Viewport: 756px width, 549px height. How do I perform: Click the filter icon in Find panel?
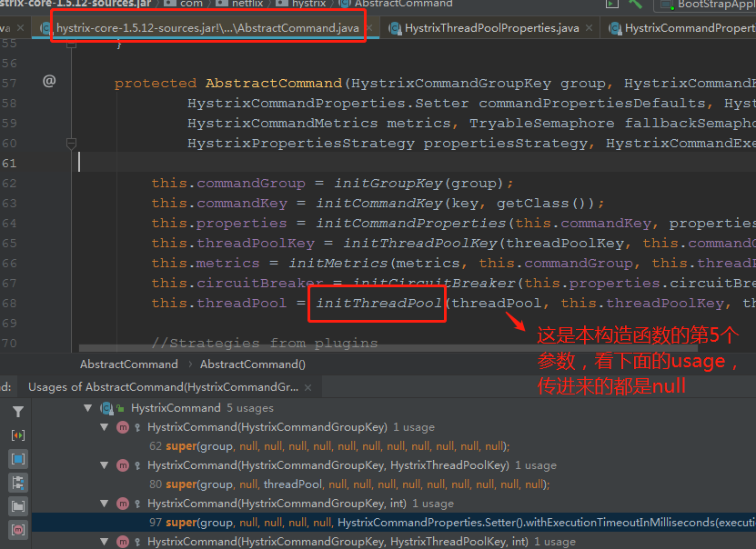click(18, 412)
